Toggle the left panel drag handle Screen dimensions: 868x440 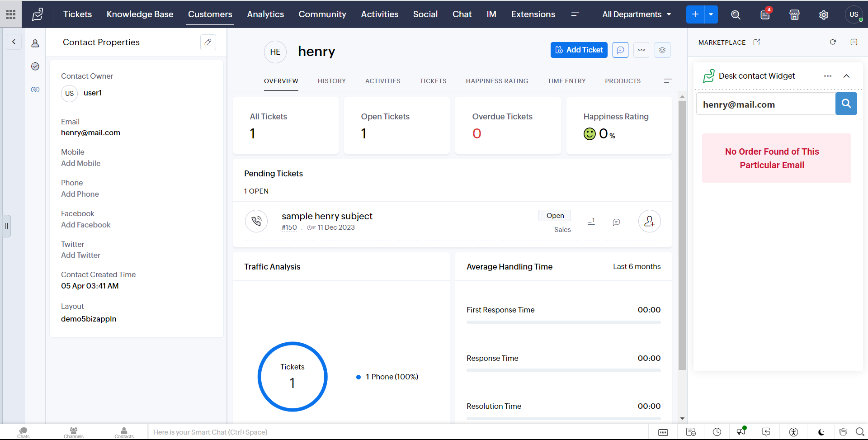pos(6,226)
